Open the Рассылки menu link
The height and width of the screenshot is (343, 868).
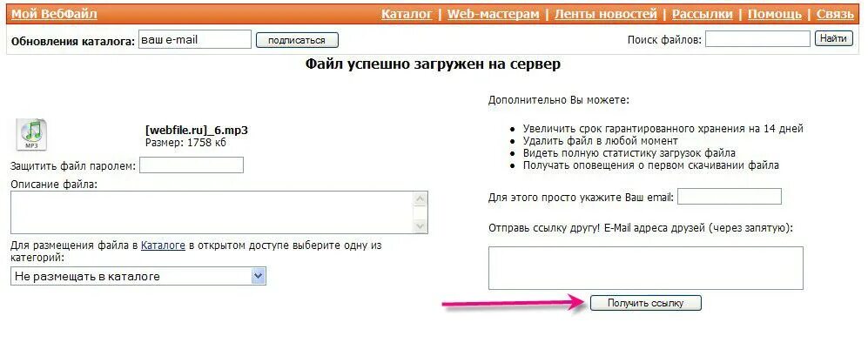point(702,14)
